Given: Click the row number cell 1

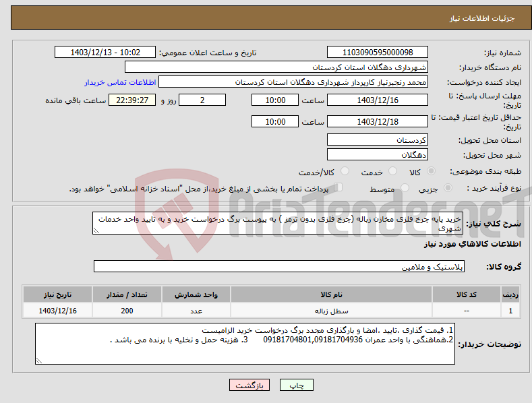Looking at the screenshot, I should click(x=510, y=311).
